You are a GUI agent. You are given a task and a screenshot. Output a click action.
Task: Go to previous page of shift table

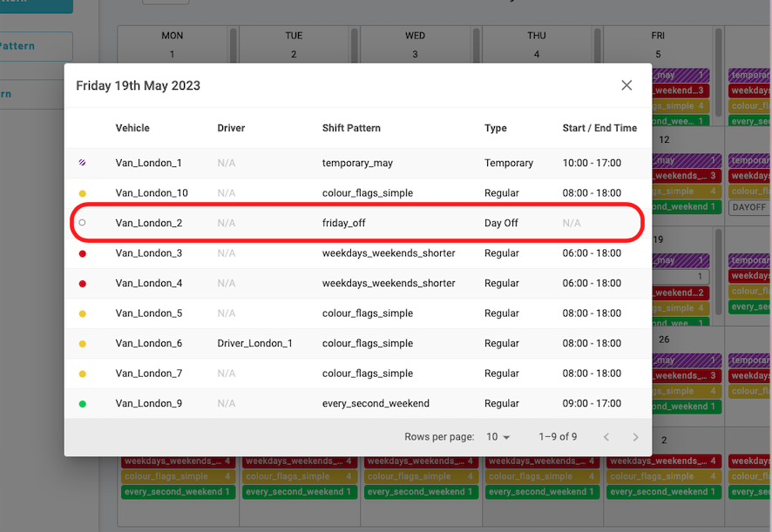pos(606,437)
